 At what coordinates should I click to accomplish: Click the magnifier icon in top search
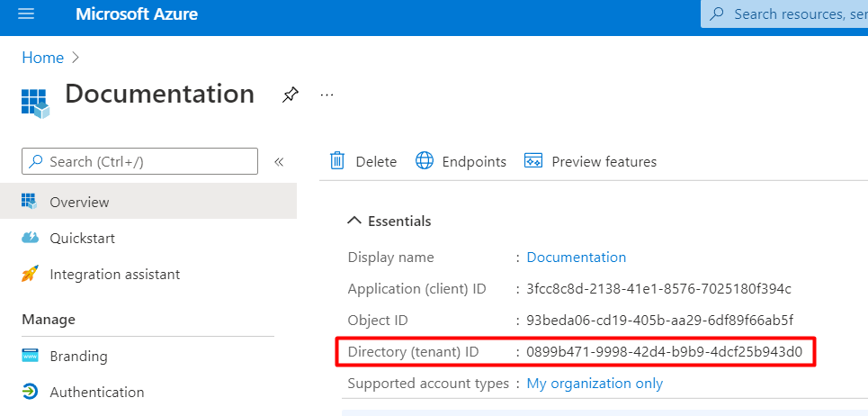717,14
